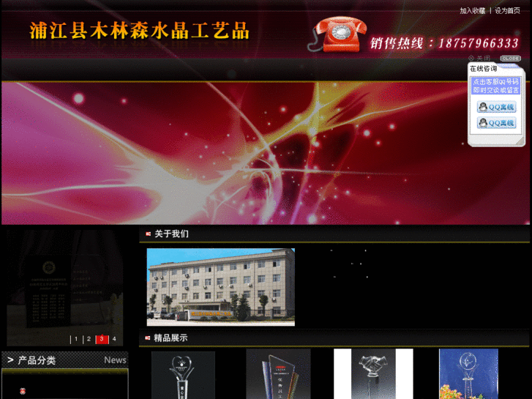Click the red flag icon beside 精品展示
The width and height of the screenshot is (532, 399).
point(148,338)
